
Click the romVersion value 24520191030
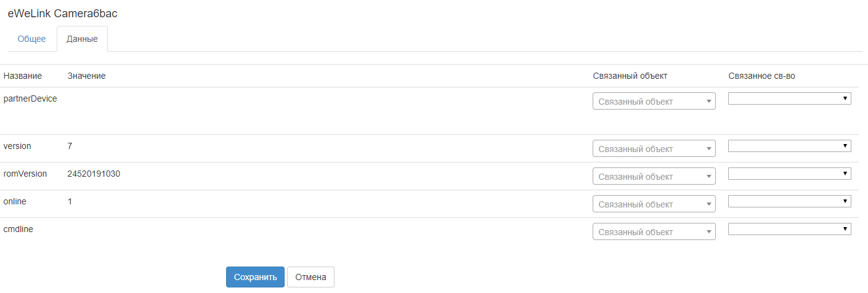click(x=94, y=174)
